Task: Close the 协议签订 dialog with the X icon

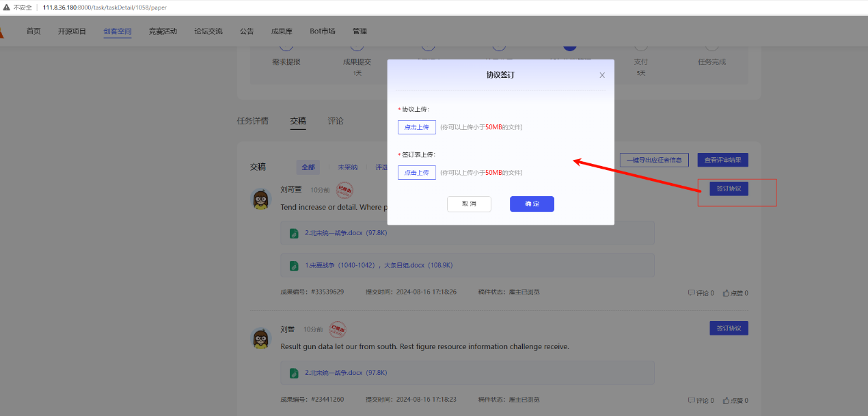Action: click(x=602, y=75)
